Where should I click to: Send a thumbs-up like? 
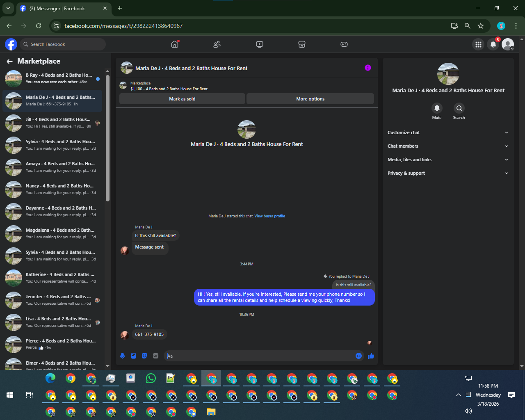click(x=371, y=356)
